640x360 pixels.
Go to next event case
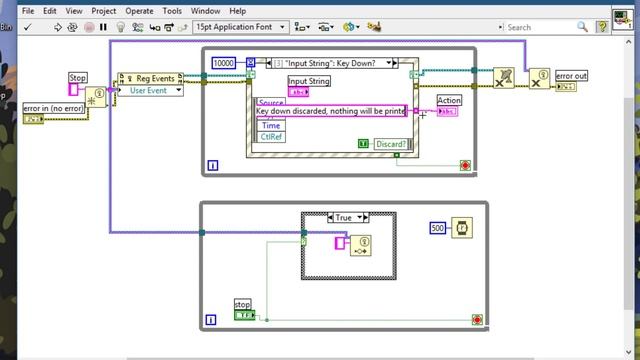(395, 63)
